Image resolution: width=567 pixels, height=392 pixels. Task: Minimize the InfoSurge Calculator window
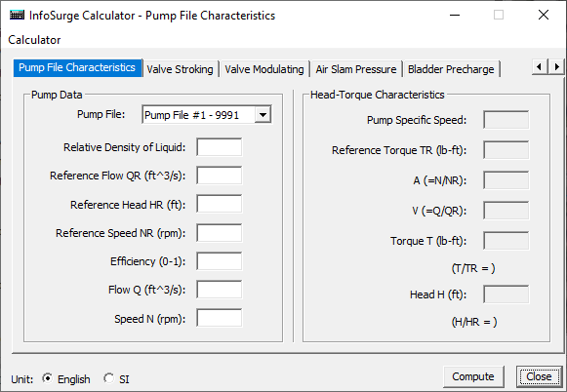click(455, 16)
